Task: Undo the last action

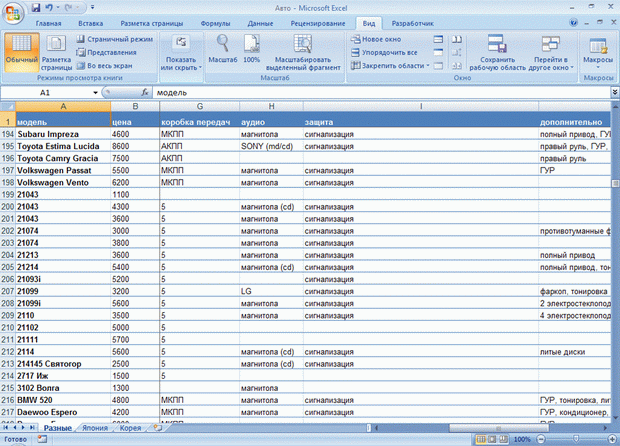Action: (x=49, y=8)
